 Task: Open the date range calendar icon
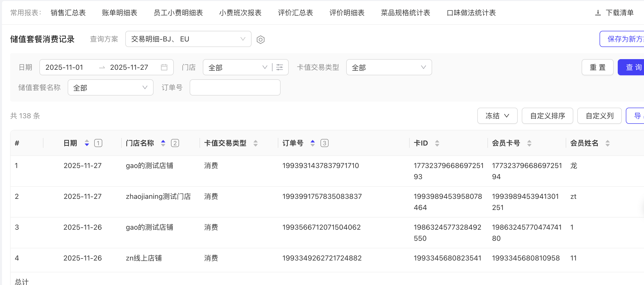pyautogui.click(x=164, y=67)
